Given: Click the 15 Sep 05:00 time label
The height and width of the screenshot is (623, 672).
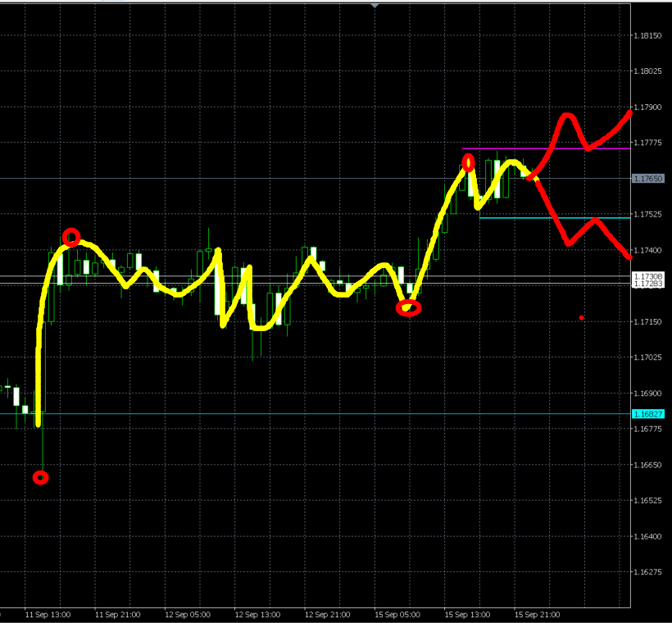Looking at the screenshot, I should (x=397, y=615).
